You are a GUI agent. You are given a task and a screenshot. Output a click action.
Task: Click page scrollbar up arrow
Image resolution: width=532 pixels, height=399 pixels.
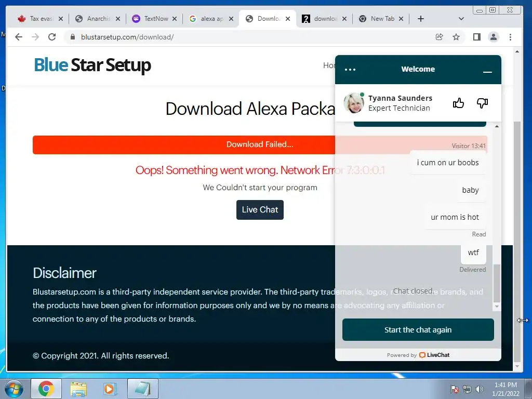(517, 51)
